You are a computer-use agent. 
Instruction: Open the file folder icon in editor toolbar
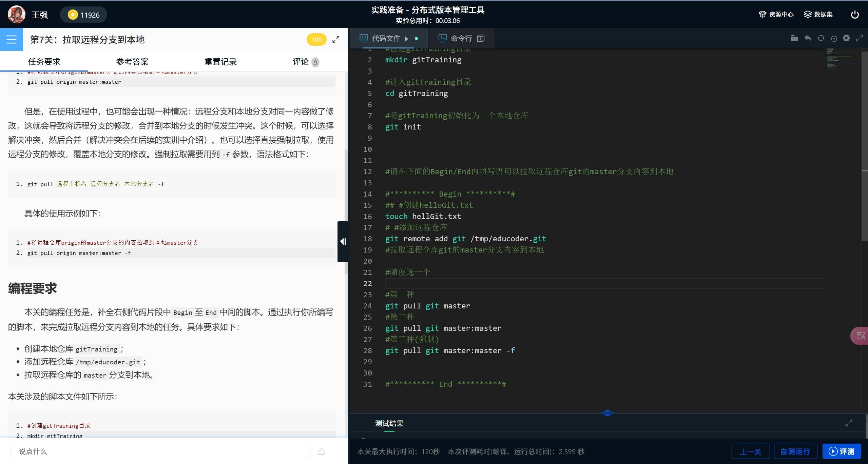point(794,38)
